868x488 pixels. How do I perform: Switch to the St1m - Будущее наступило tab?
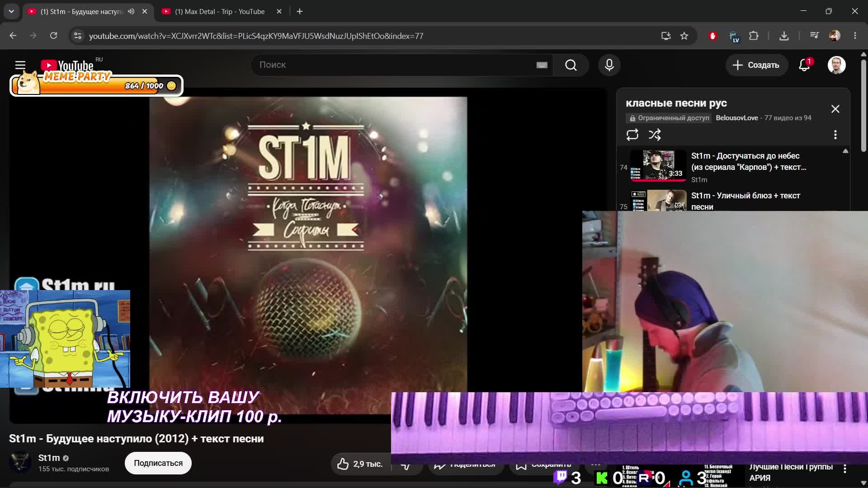[81, 11]
